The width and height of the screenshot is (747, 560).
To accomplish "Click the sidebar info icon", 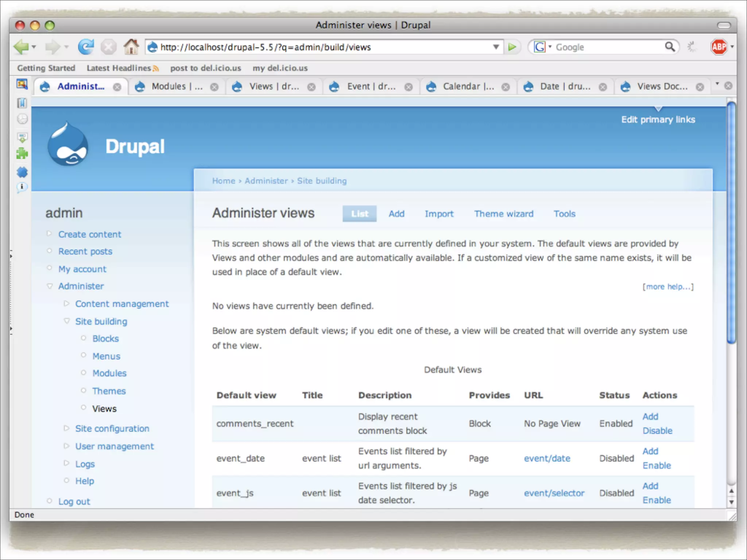I will pyautogui.click(x=22, y=187).
